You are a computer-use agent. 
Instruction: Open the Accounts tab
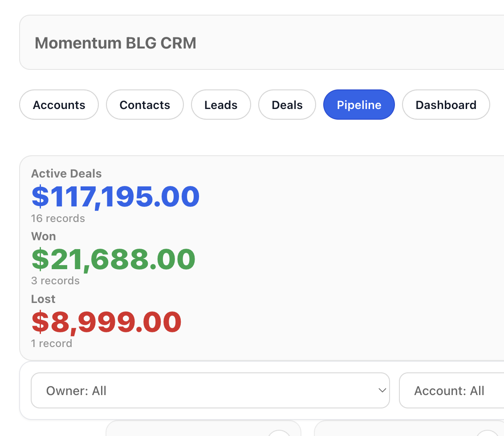[x=59, y=105]
